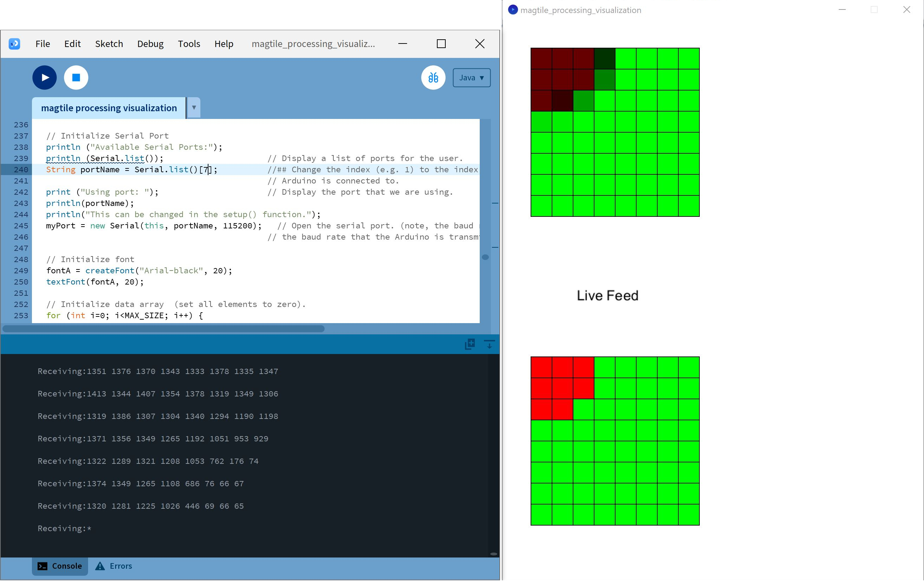Open the Debug menu

[150, 44]
